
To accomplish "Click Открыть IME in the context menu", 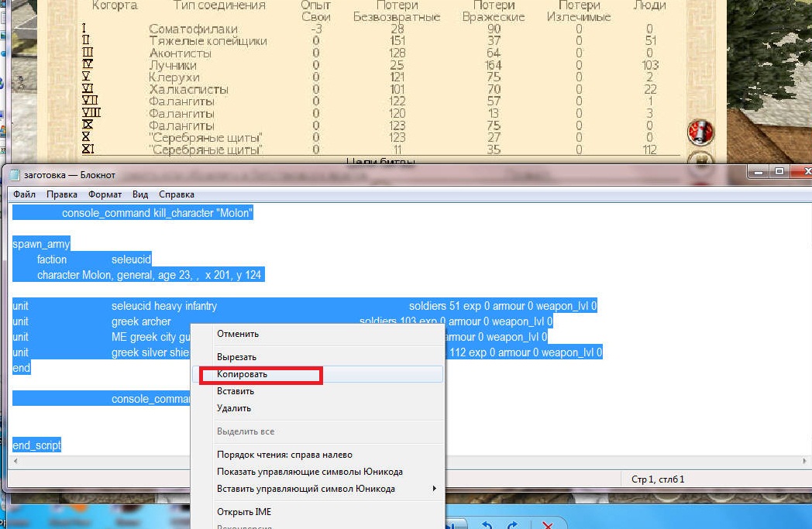I will [x=244, y=512].
